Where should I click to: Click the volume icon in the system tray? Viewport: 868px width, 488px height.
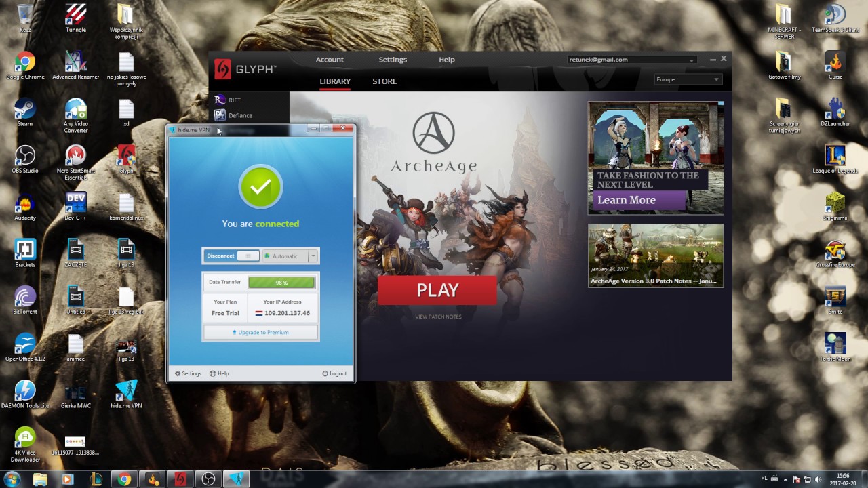point(818,479)
